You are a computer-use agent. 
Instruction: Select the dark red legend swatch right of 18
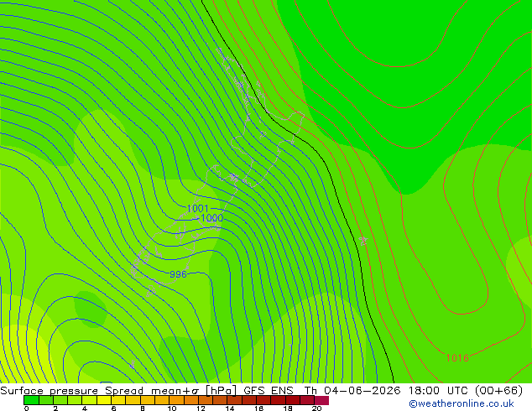click(293, 400)
